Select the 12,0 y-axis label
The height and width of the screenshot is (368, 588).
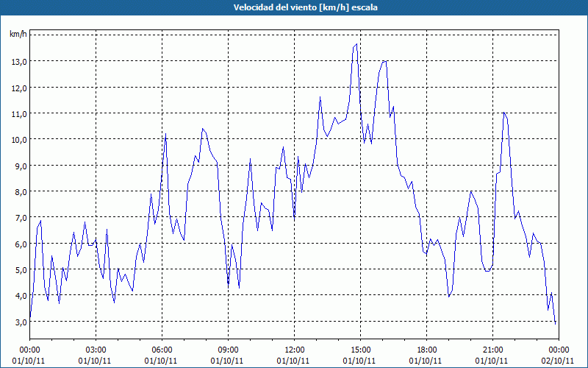20,88
